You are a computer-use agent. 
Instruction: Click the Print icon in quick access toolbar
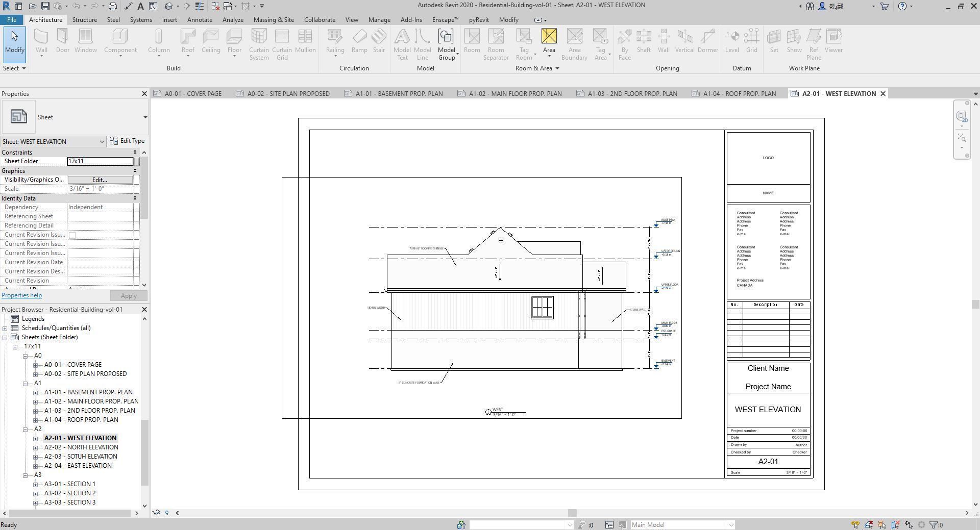(x=113, y=6)
